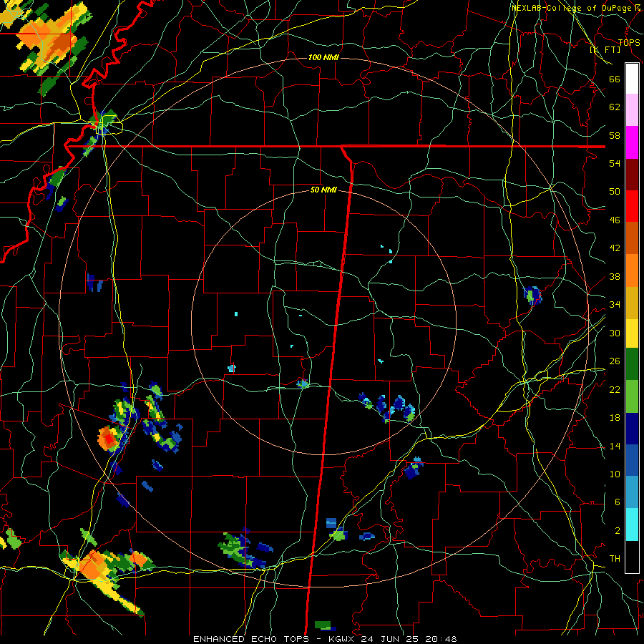This screenshot has height=644, width=644.
Task: Click the '50 NMI' range ring label
Action: coord(323,190)
